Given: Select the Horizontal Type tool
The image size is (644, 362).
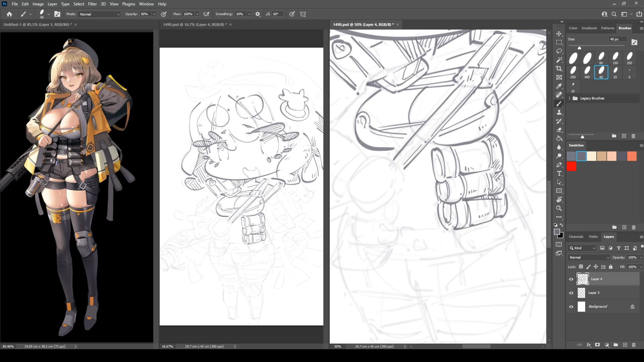Looking at the screenshot, I should click(559, 174).
